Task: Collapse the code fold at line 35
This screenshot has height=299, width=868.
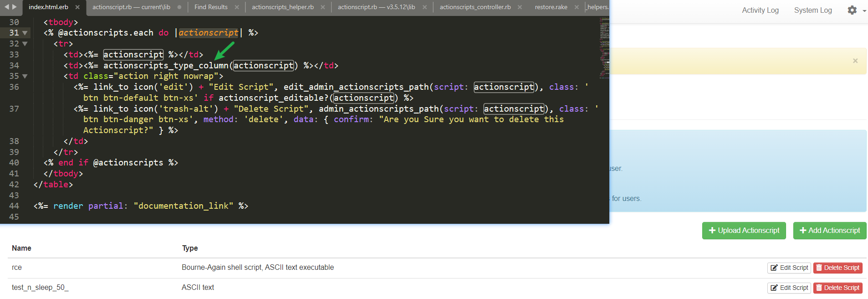Action: (25, 76)
